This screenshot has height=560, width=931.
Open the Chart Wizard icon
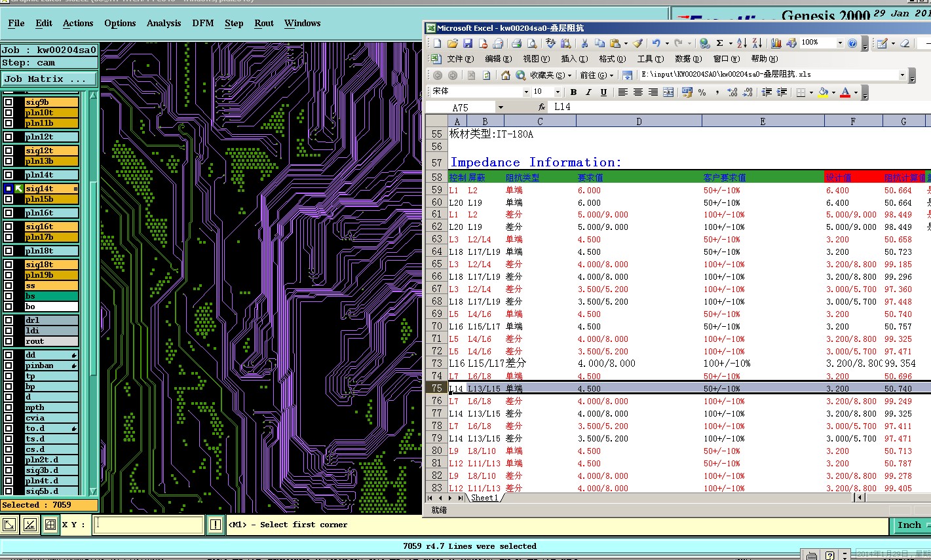(x=776, y=43)
